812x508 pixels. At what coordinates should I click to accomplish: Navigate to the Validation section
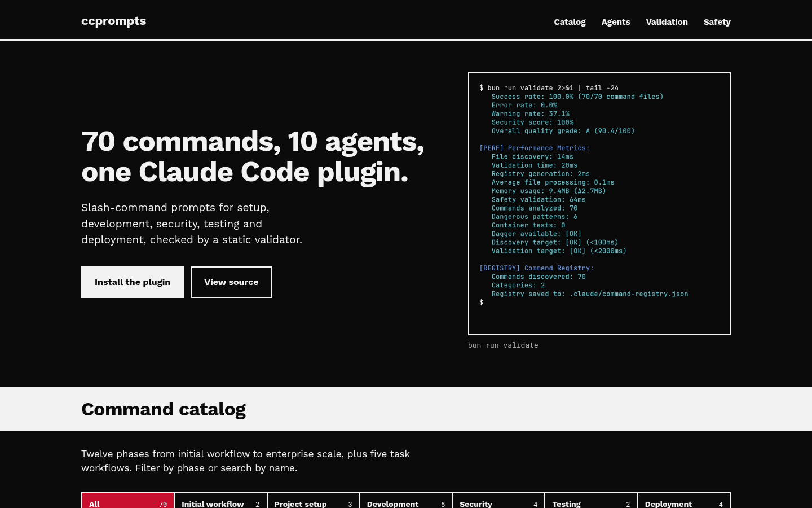coord(667,22)
